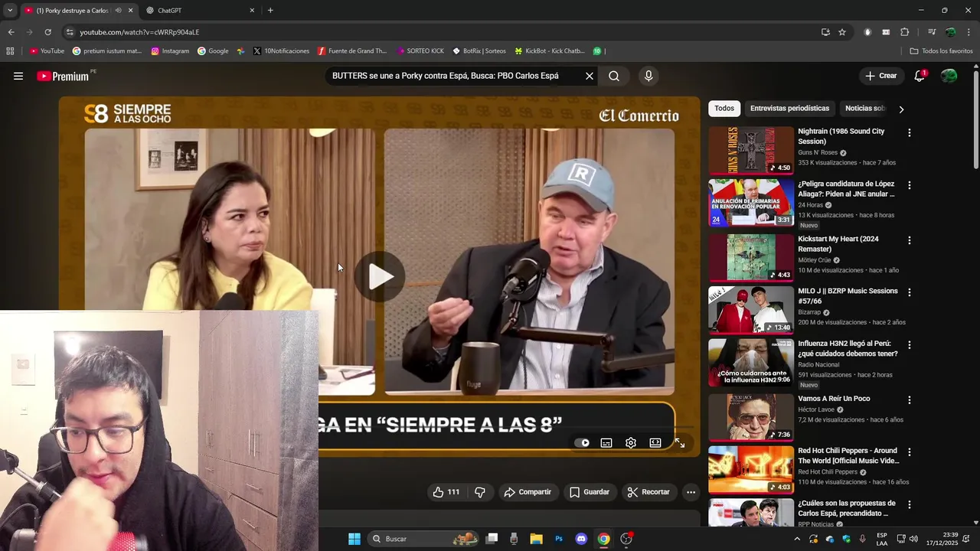The height and width of the screenshot is (551, 980).
Task: Switch the player to cinema mode
Action: point(655,443)
